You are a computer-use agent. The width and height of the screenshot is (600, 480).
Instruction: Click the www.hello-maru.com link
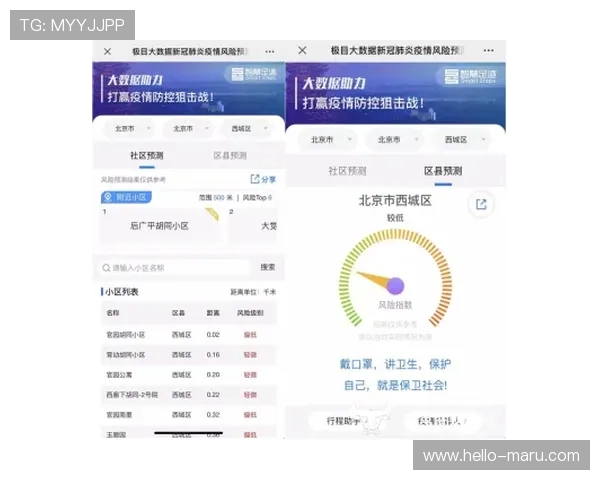pos(501,456)
